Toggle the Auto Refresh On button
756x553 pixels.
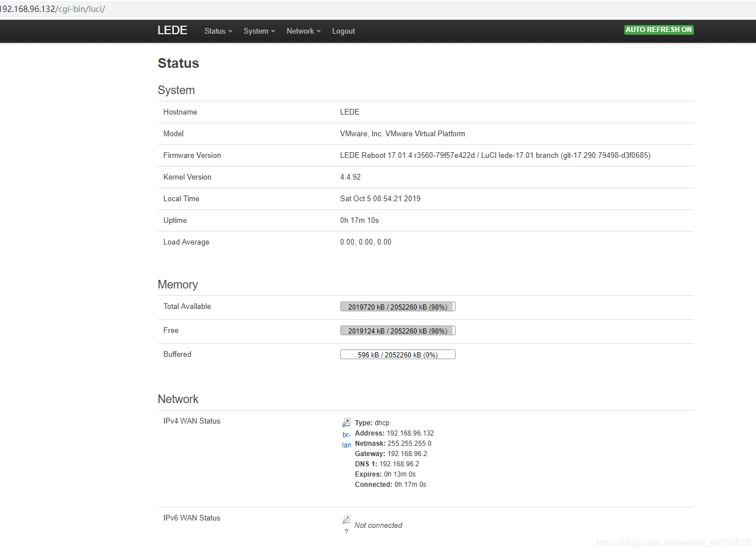(659, 30)
